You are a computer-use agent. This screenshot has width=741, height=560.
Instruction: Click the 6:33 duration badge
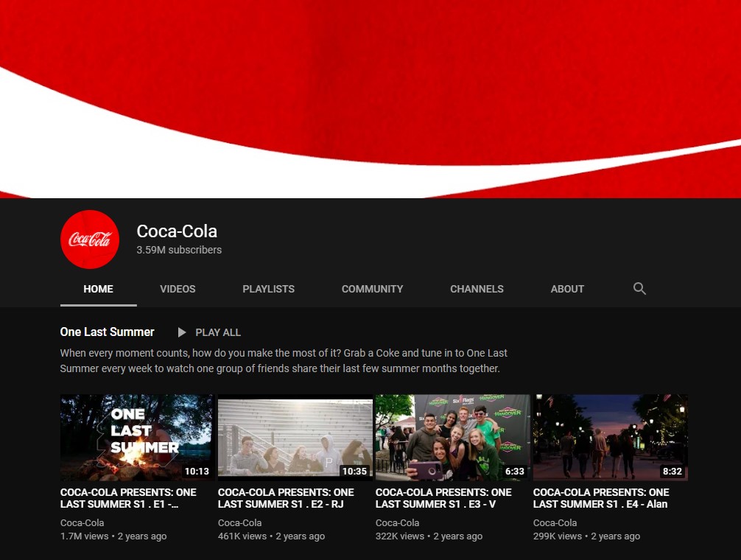515,471
